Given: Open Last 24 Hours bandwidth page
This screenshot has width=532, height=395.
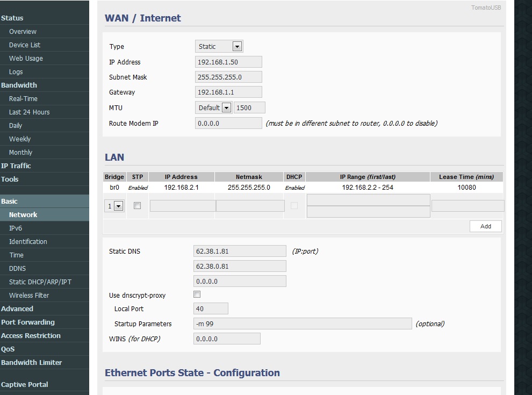Looking at the screenshot, I should 29,112.
